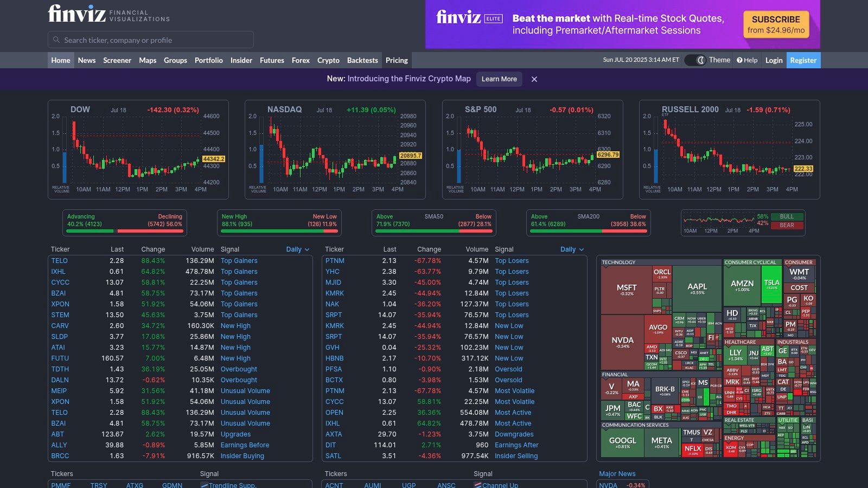
Task: Click the trendline support signal icon
Action: [x=205, y=485]
